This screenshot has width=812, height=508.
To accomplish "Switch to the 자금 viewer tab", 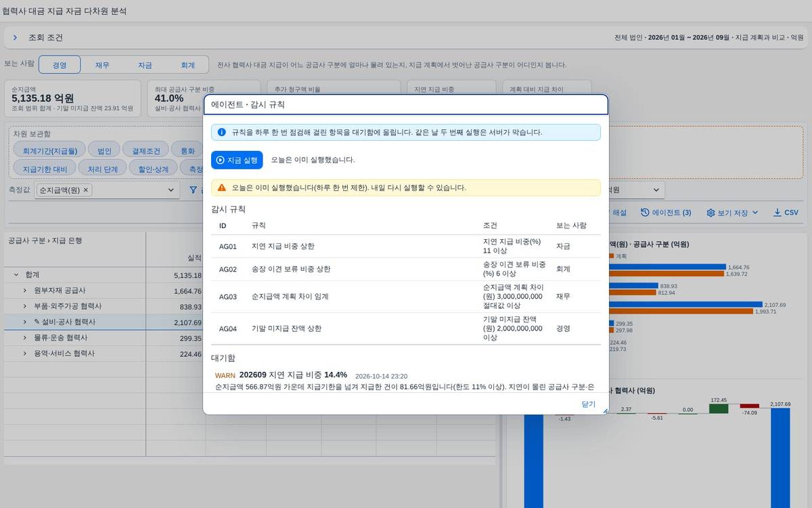I will pyautogui.click(x=145, y=65).
